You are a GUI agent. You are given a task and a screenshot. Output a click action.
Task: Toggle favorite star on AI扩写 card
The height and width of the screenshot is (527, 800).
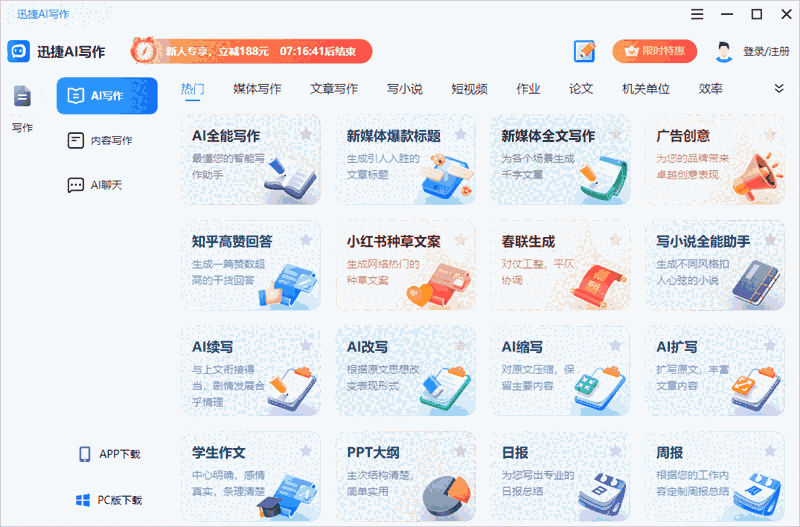(770, 345)
